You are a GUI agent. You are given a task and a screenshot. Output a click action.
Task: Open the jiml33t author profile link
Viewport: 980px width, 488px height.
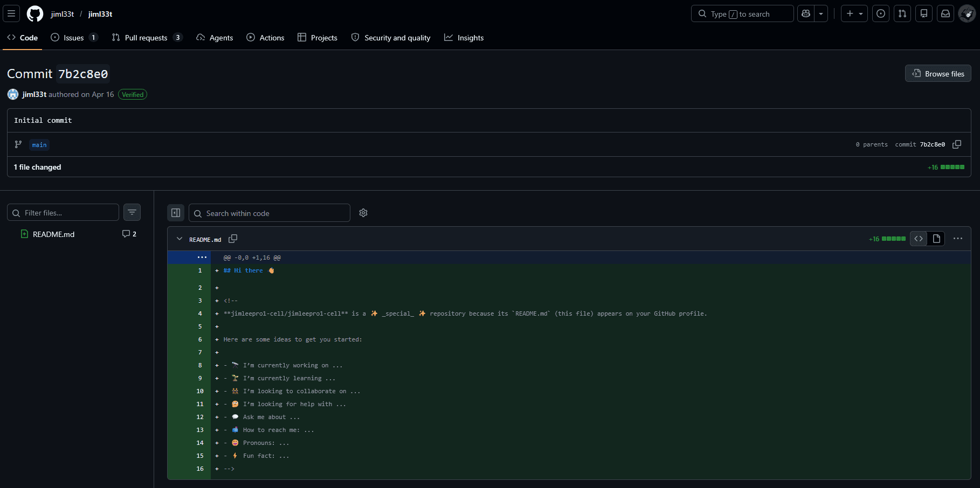34,94
